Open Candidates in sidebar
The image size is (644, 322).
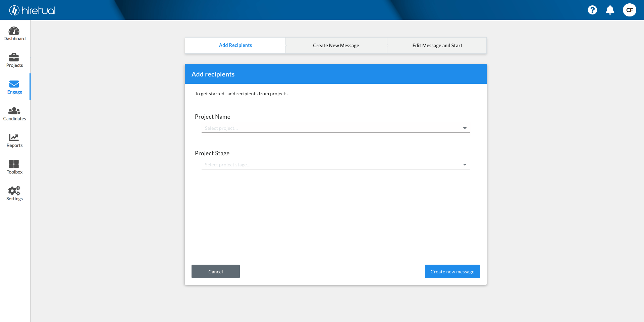point(14,114)
